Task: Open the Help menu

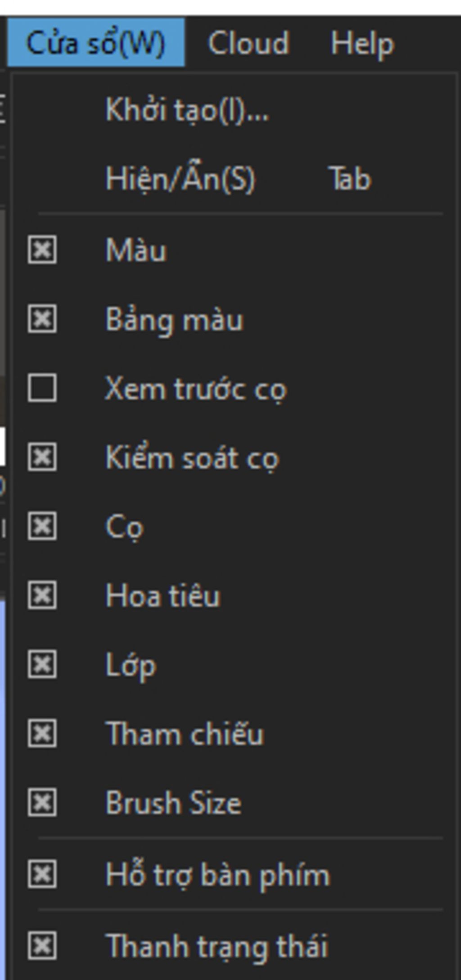Action: pos(362,43)
